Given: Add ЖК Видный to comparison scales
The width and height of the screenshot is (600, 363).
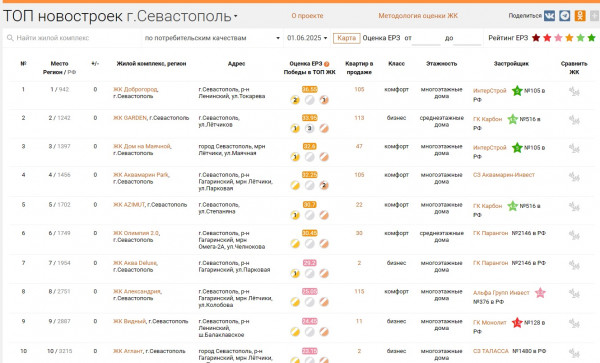Looking at the screenshot, I should click(x=574, y=323).
